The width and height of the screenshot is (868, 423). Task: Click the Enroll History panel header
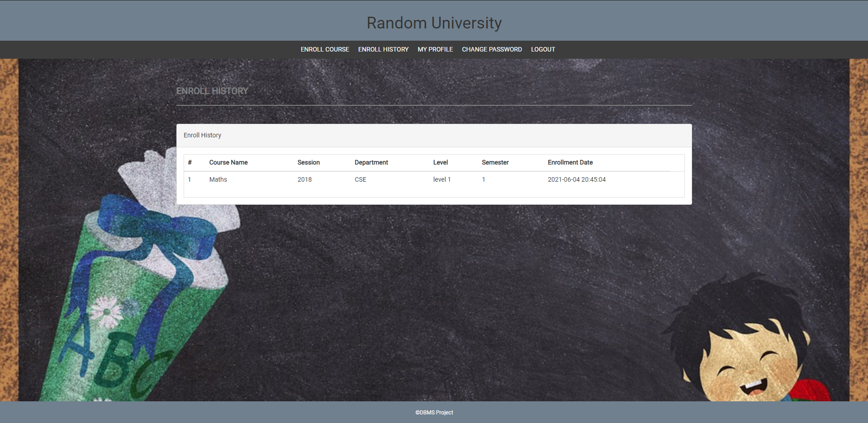click(434, 135)
